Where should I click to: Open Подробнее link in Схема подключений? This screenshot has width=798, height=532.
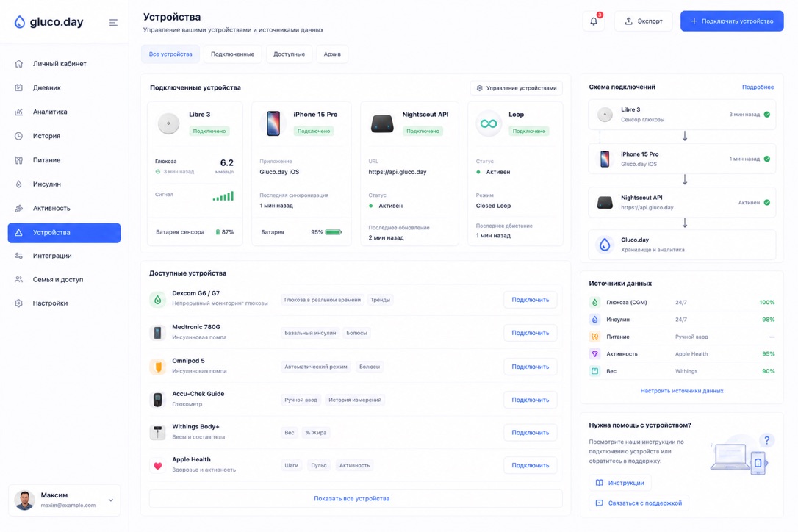pyautogui.click(x=758, y=87)
